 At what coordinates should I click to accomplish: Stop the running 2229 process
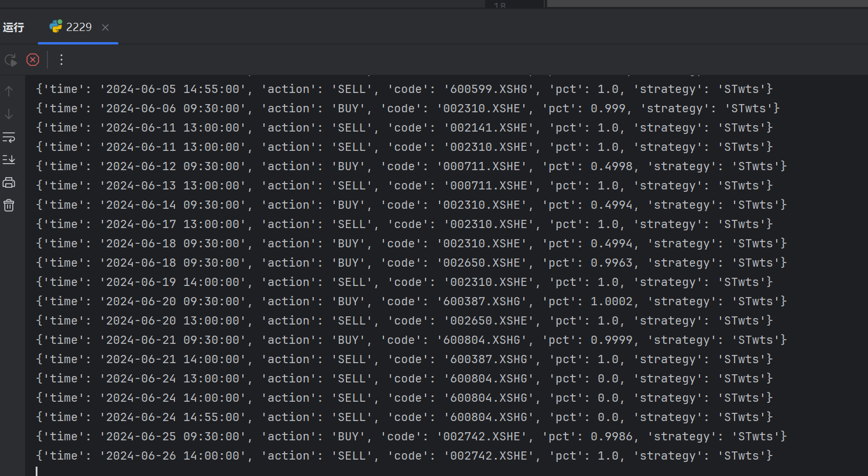point(33,60)
